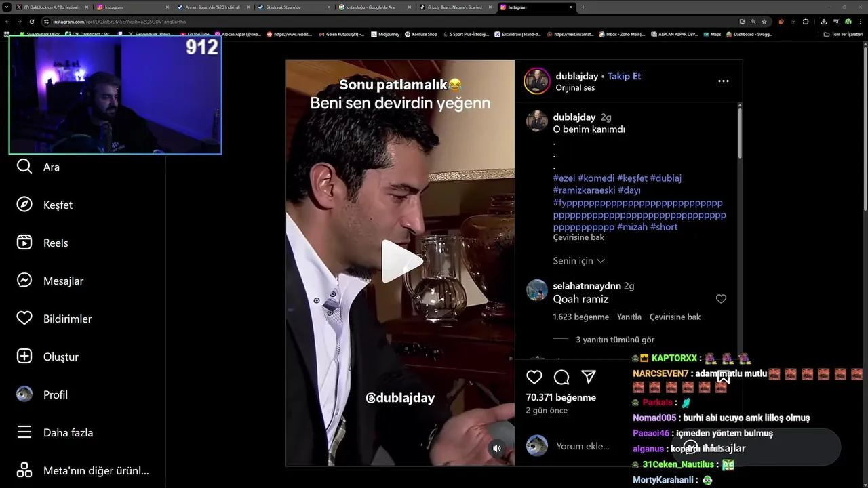View 1.623 beğenme likes on comment
This screenshot has height=488, width=868.
point(580,317)
